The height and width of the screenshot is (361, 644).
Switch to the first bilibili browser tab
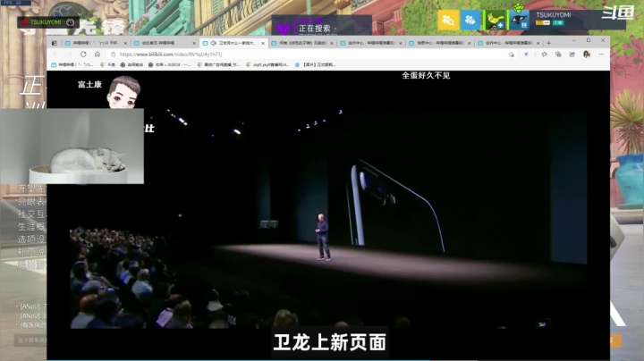[97, 43]
